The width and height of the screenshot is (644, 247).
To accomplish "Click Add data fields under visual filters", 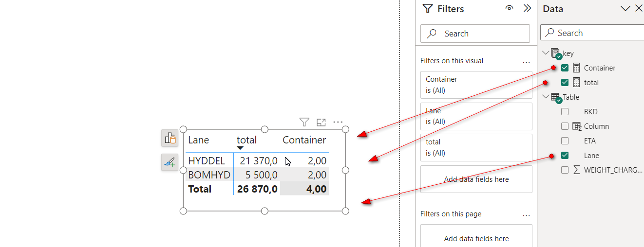I will (x=476, y=179).
